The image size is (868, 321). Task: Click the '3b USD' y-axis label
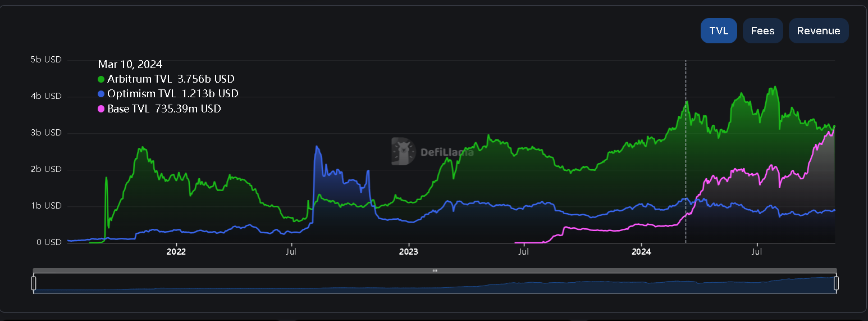[46, 133]
